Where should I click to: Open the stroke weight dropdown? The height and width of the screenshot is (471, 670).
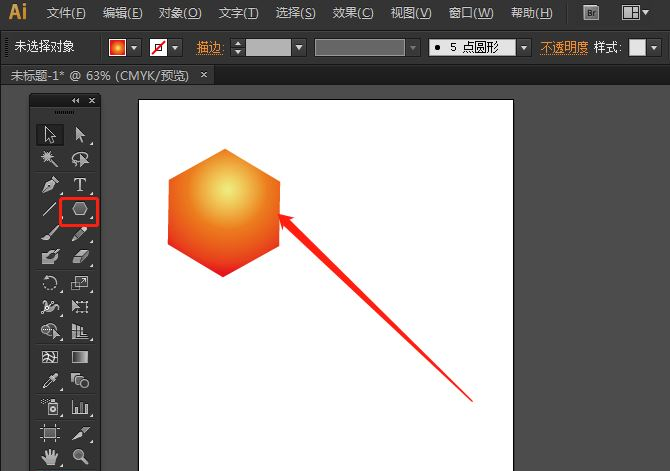click(299, 47)
